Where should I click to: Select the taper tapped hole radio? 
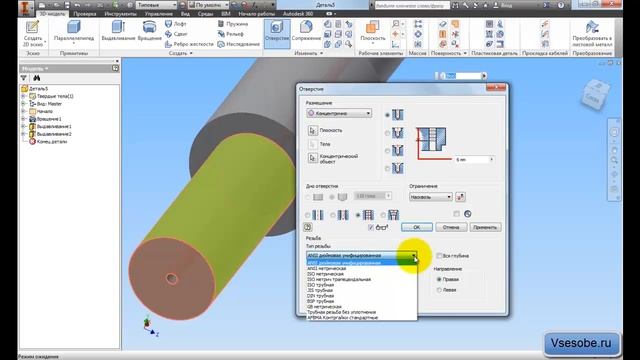[x=383, y=215]
